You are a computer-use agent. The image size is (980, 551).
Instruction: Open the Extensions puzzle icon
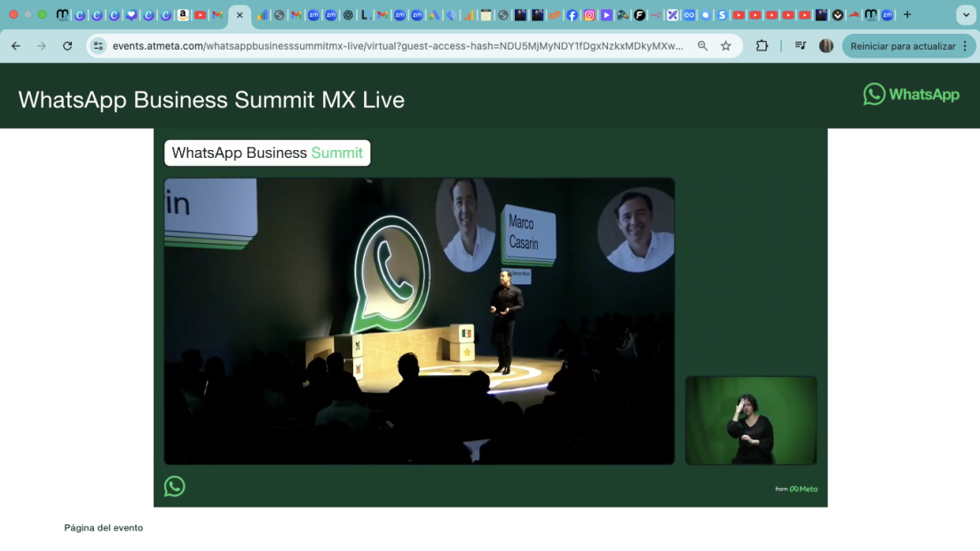[762, 46]
